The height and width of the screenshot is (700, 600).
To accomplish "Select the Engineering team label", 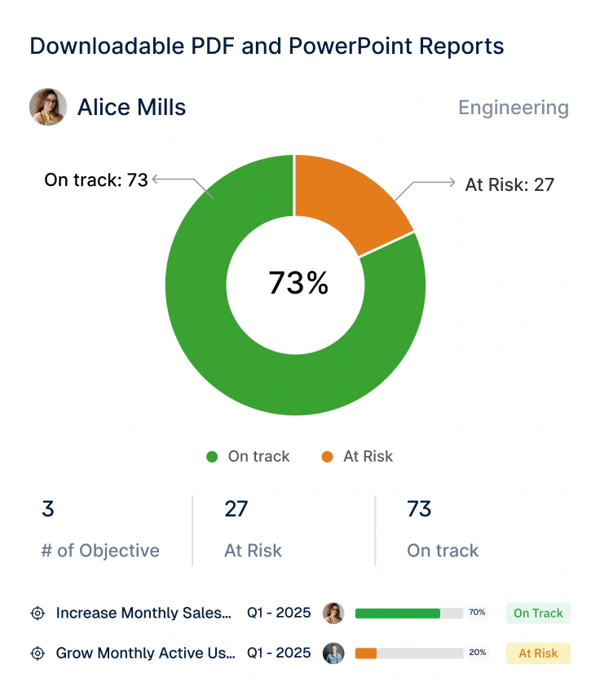I will coord(514,107).
